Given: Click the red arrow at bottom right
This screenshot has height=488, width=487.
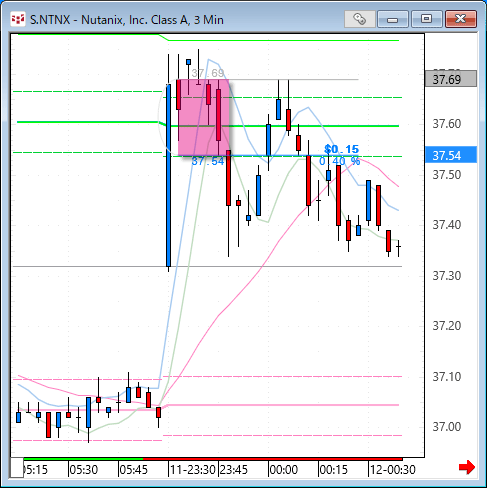Looking at the screenshot, I should pos(467,467).
